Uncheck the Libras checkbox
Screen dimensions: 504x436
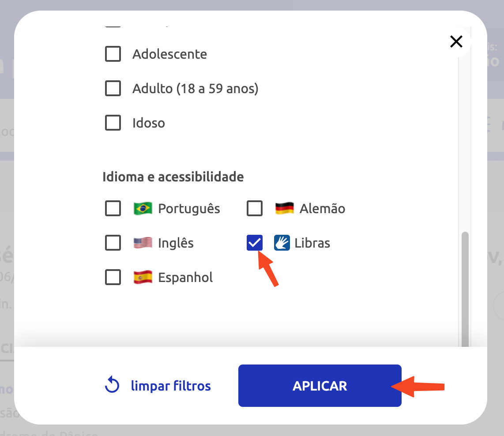(255, 243)
